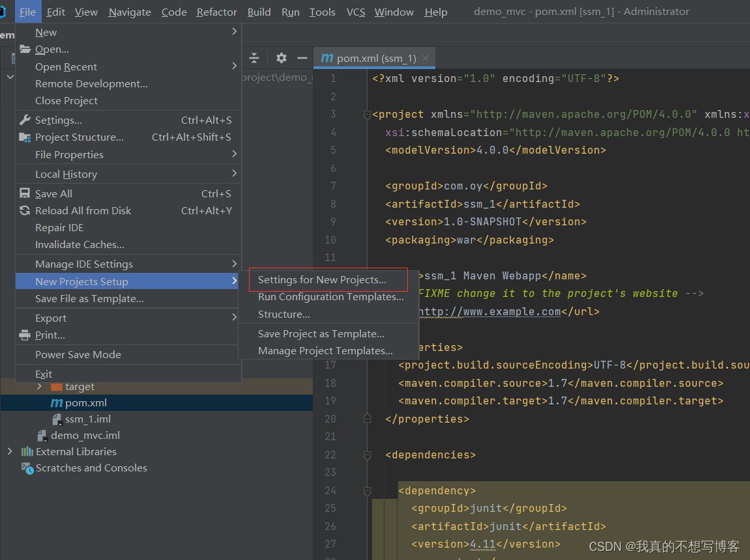
Task: Expand the top-level project tree chevron
Action: [10, 76]
